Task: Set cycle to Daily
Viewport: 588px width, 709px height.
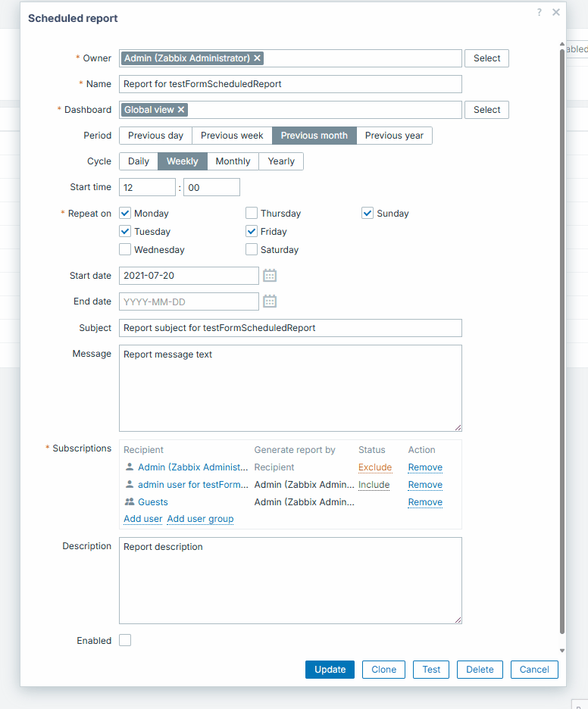Action: pos(139,161)
